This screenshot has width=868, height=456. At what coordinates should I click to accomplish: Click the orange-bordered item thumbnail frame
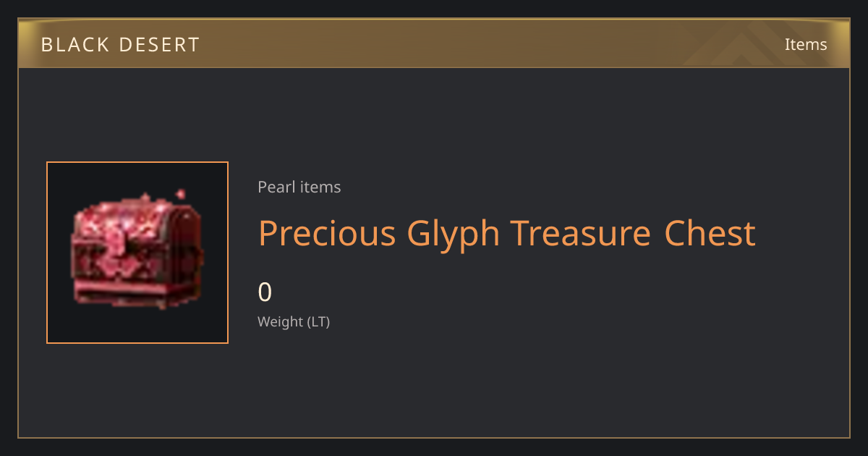[x=137, y=253]
